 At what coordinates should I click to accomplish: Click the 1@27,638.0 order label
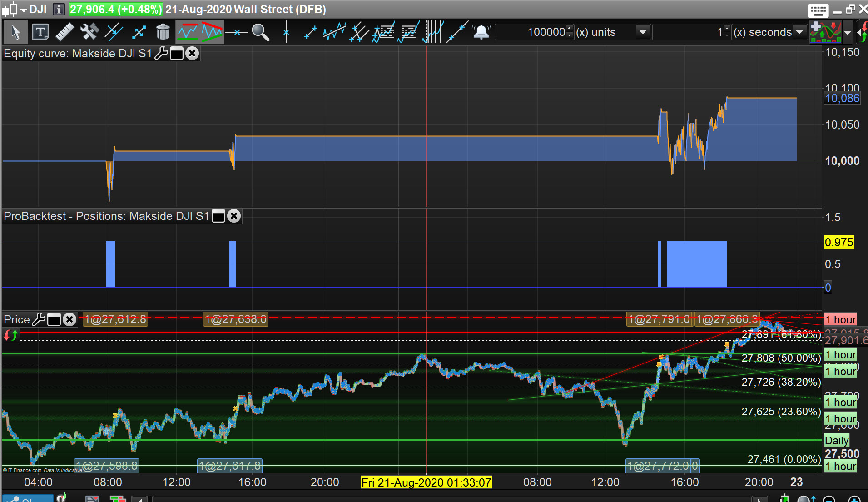coord(236,319)
